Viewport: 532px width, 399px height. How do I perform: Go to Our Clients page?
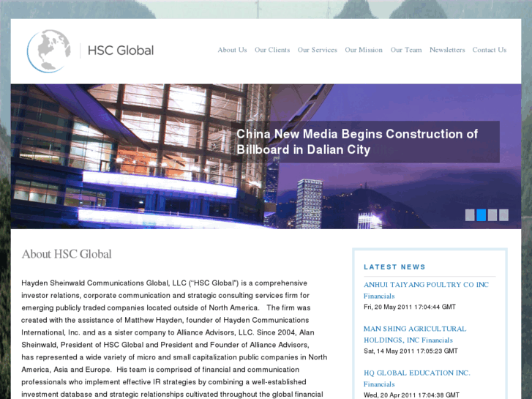pos(272,50)
